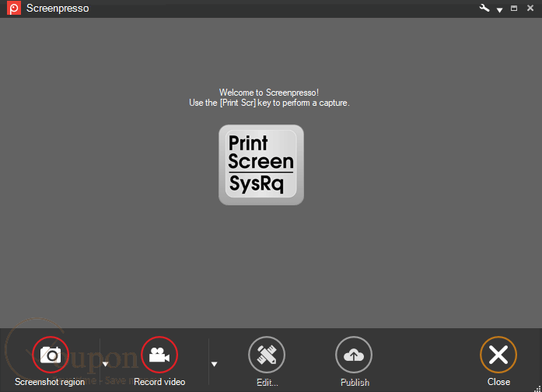The image size is (542, 392).
Task: Open the Edit pencil and ruler icon
Action: pyautogui.click(x=267, y=355)
